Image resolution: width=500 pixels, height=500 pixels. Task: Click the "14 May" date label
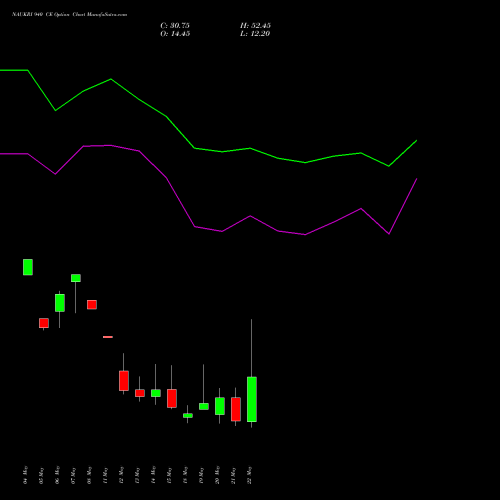click(154, 475)
